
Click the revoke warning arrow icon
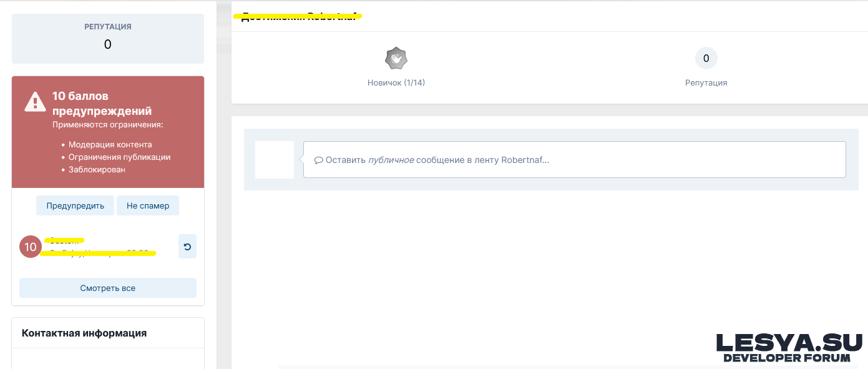click(187, 247)
